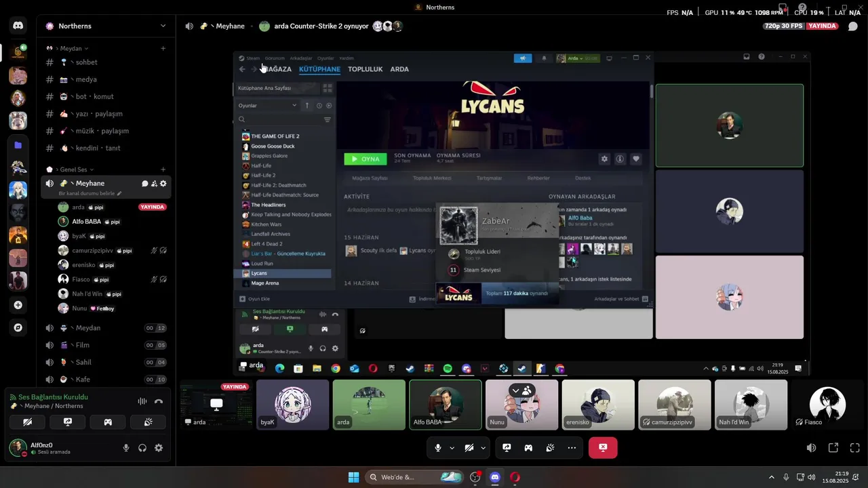Open noise suppression icon in voice panel
Screen dimensions: 868x488
(142, 401)
